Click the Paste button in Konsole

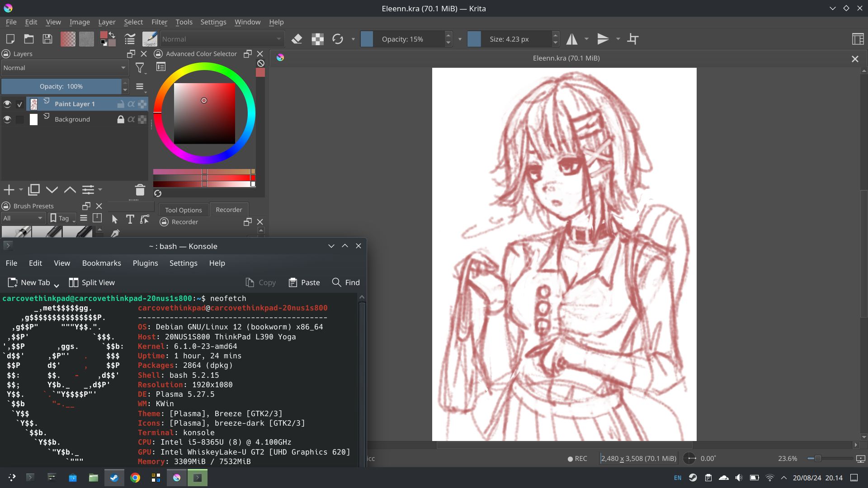(304, 282)
